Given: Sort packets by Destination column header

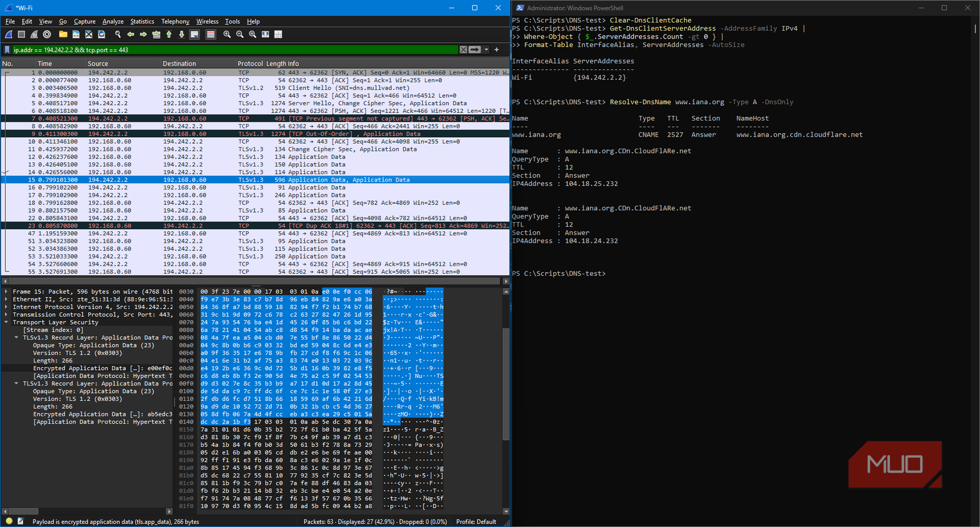Looking at the screenshot, I should tap(198, 64).
